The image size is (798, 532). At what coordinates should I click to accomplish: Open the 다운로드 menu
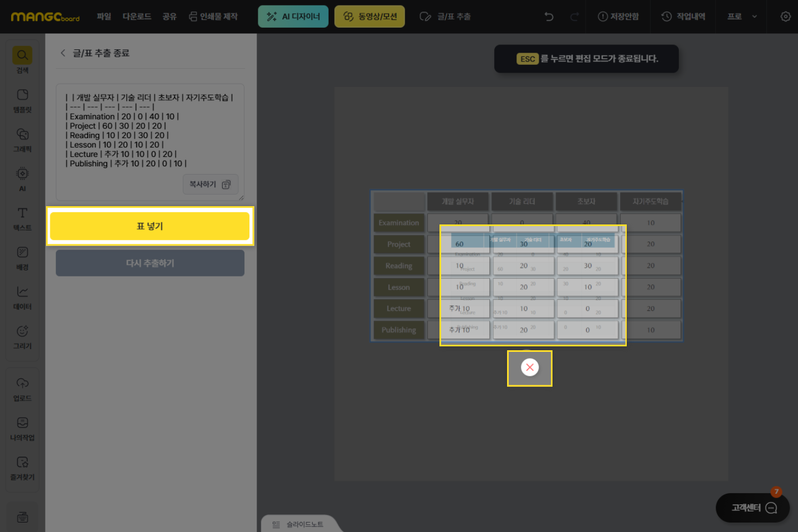137,17
